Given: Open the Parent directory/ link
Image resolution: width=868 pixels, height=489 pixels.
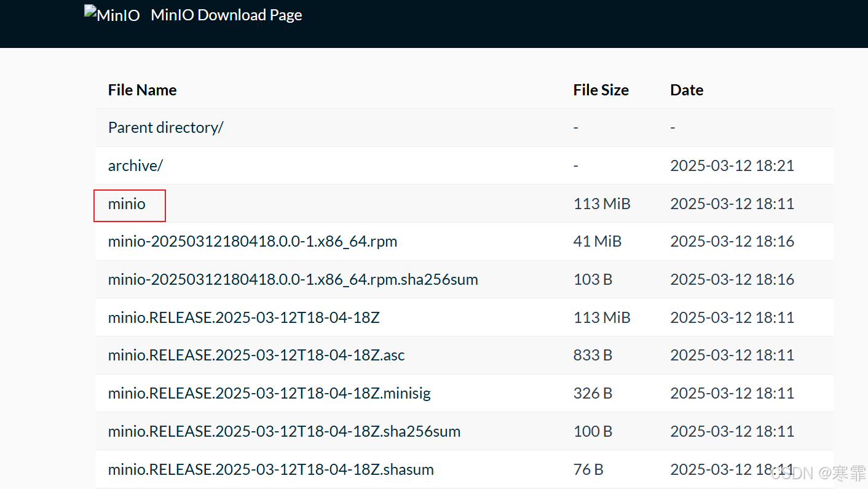Looking at the screenshot, I should click(165, 127).
